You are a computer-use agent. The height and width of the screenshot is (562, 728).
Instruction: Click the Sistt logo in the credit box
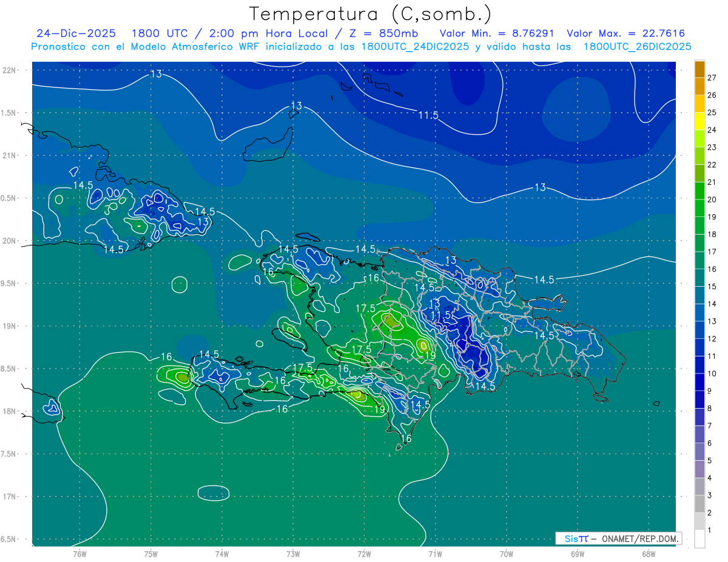point(576,538)
